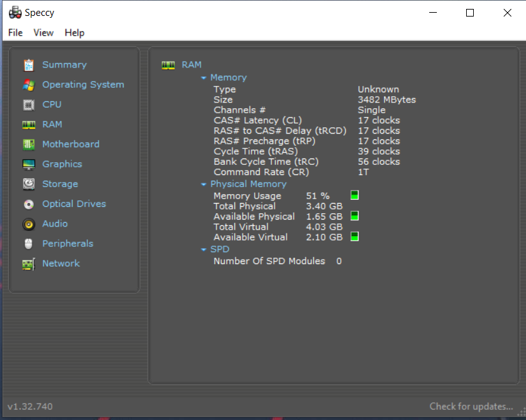The image size is (526, 420).
Task: Open the Motherboard section
Action: pyautogui.click(x=71, y=144)
